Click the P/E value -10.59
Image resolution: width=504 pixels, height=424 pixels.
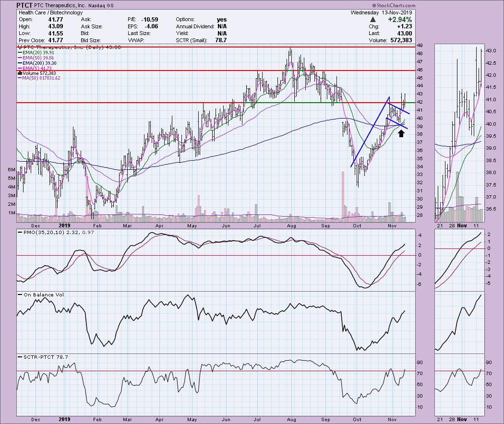150,20
